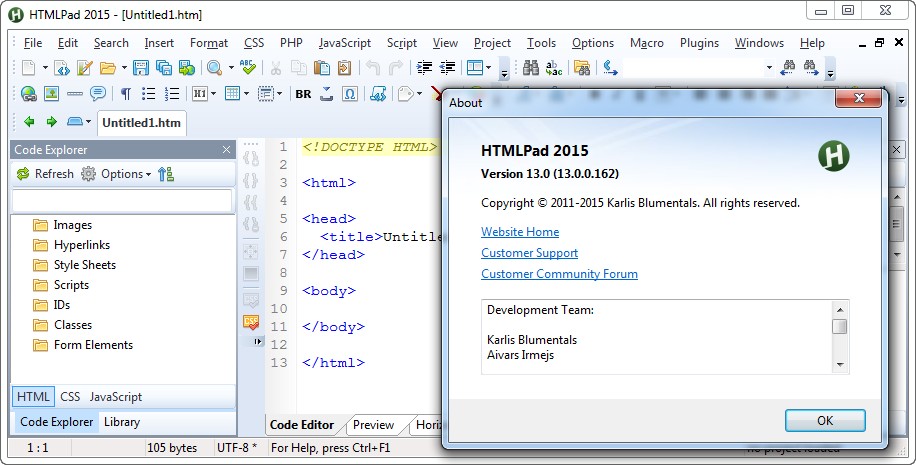Open the H1 heading dropdown
The width and height of the screenshot is (916, 465).
pyautogui.click(x=213, y=93)
